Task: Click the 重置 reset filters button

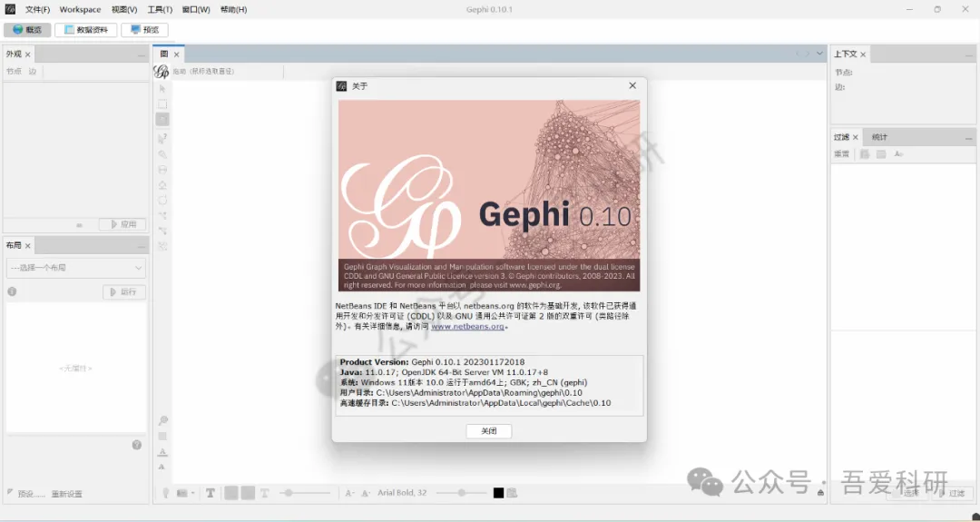Action: coord(841,153)
